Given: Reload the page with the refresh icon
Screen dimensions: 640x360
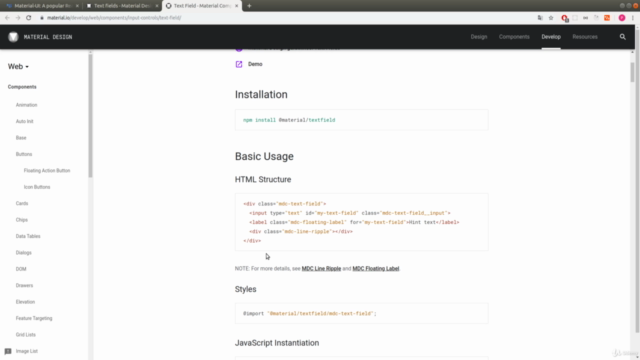Looking at the screenshot, I should click(29, 18).
